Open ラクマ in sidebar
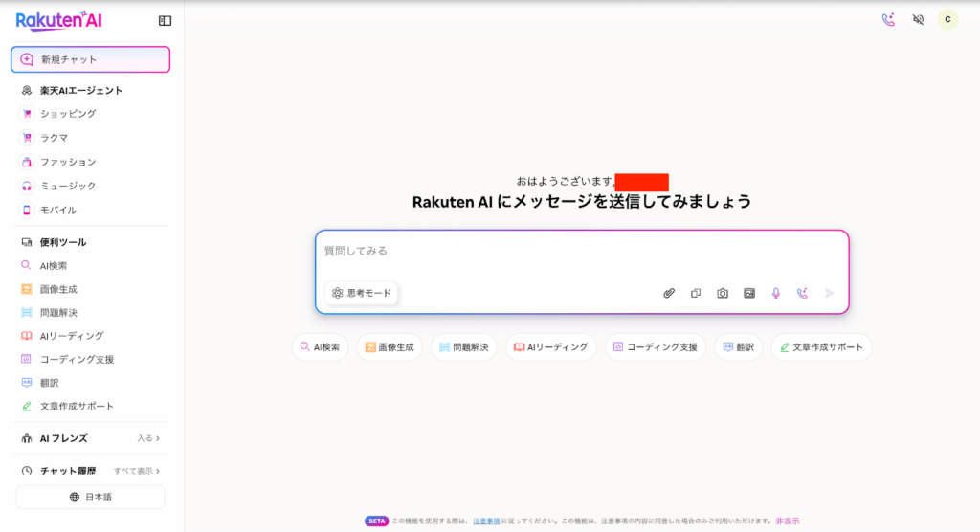Viewport: 980px width, 532px height. pos(54,138)
